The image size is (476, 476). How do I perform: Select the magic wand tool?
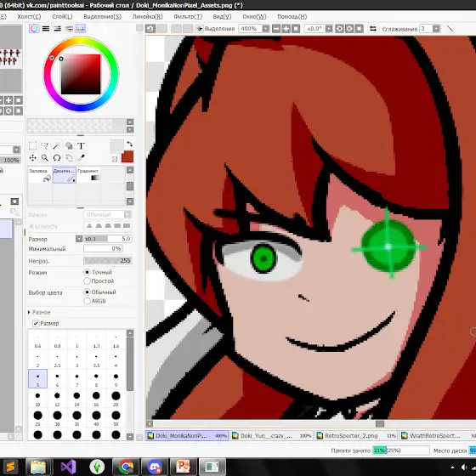[x=56, y=145]
